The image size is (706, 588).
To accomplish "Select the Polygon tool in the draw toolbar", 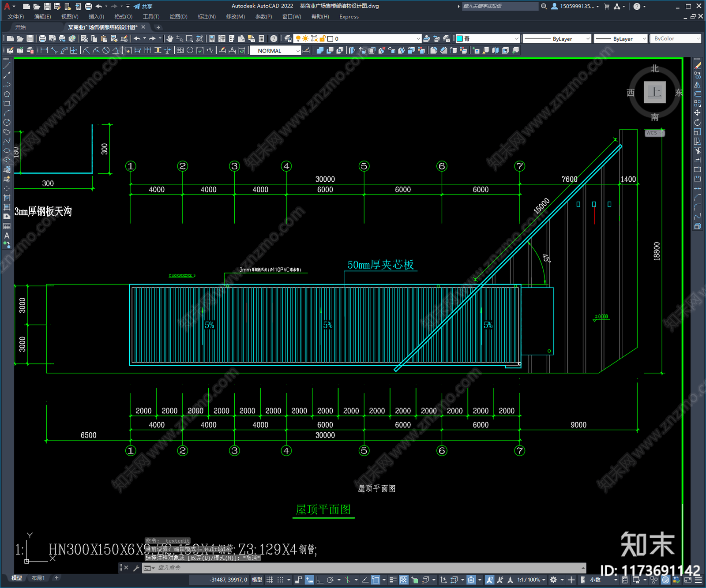I will 7,94.
